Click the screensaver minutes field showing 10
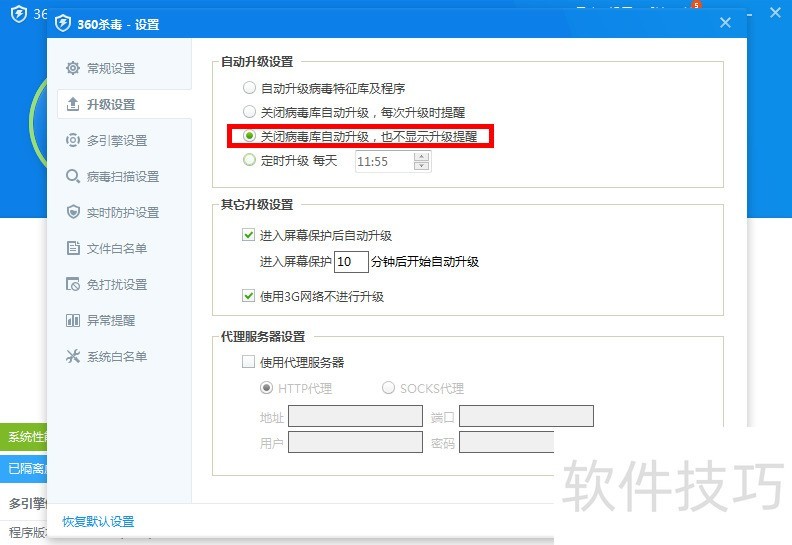This screenshot has height=545, width=792. pos(351,262)
